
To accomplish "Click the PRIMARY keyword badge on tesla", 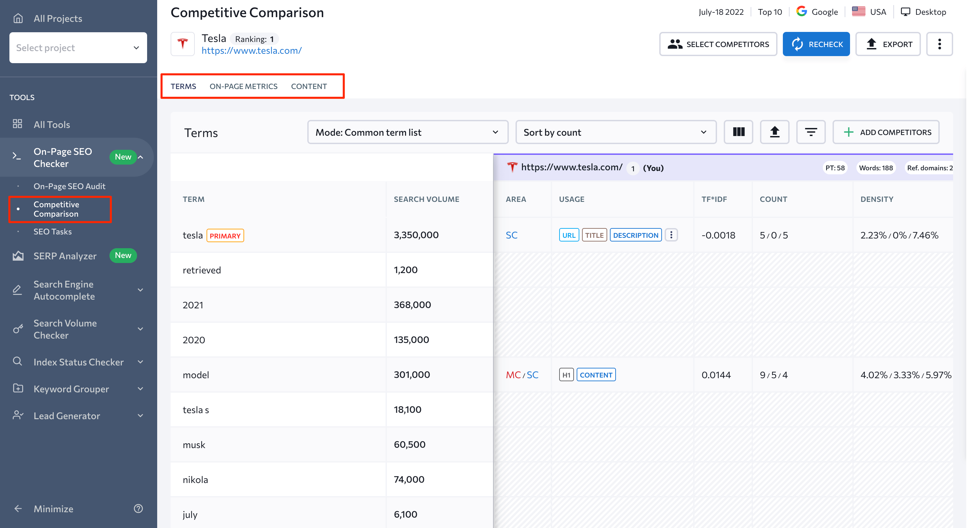I will click(x=225, y=235).
